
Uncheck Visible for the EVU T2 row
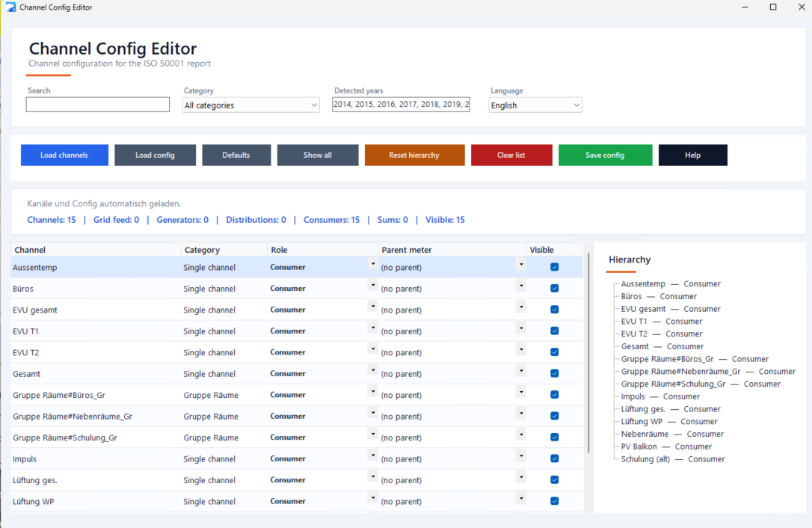(555, 352)
